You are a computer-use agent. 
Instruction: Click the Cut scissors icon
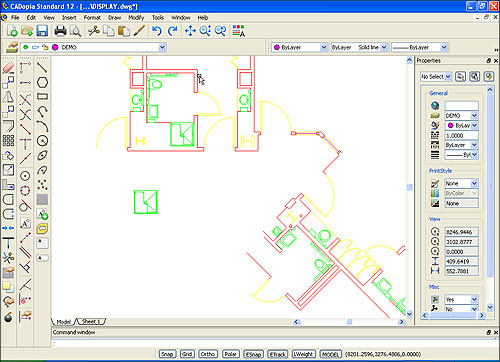coord(94,31)
